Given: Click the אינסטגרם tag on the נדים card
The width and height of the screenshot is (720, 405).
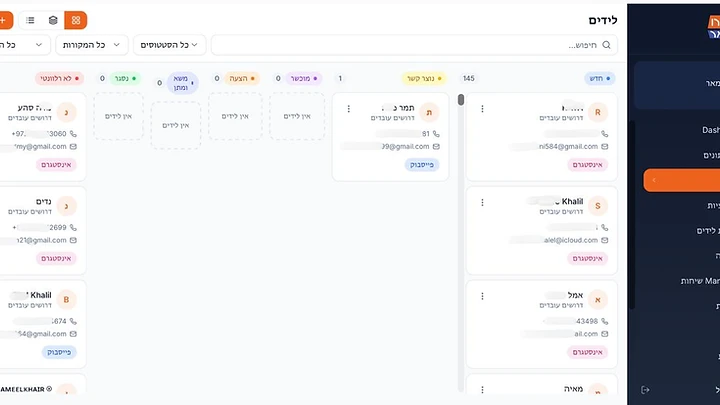Looking at the screenshot, I should 56,259.
